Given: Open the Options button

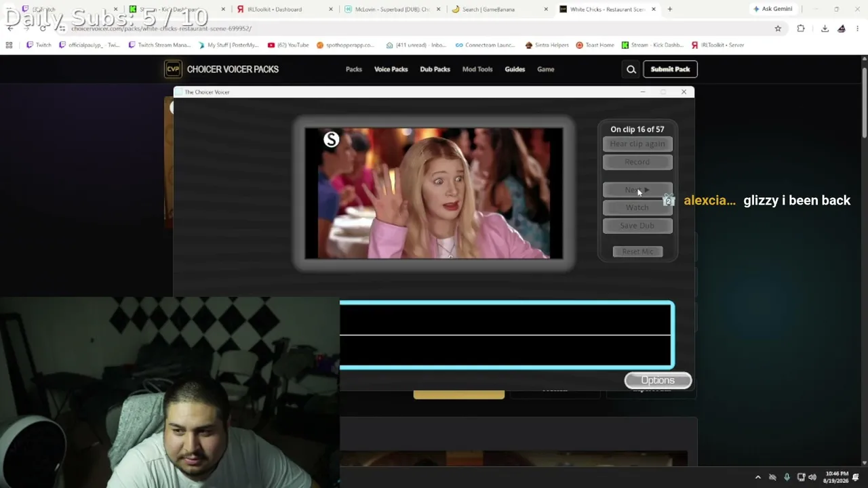Looking at the screenshot, I should (x=658, y=380).
